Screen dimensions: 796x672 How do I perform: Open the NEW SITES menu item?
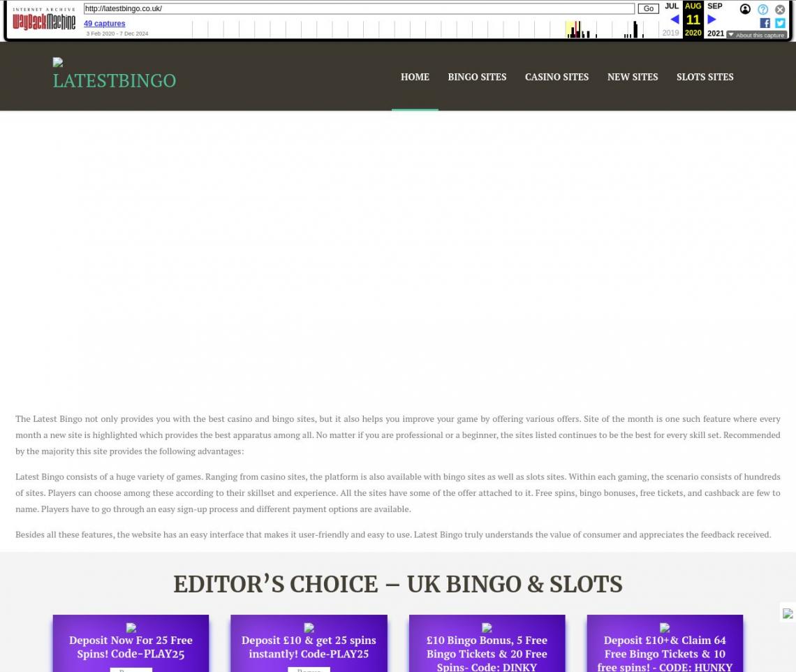coord(633,77)
